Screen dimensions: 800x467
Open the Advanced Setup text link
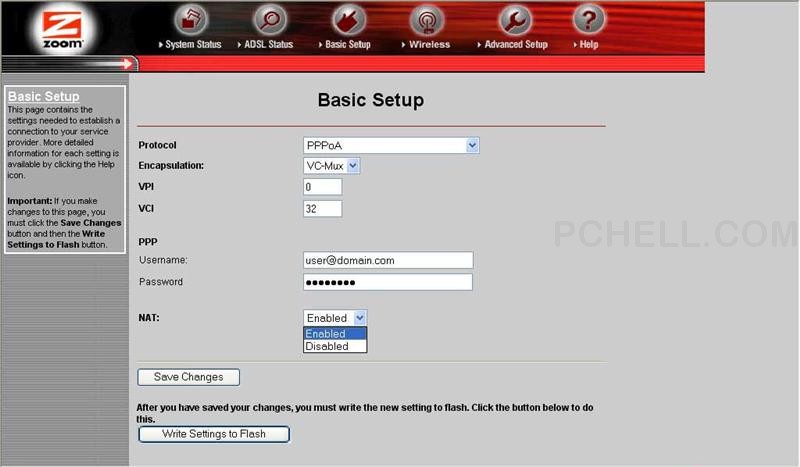[516, 45]
